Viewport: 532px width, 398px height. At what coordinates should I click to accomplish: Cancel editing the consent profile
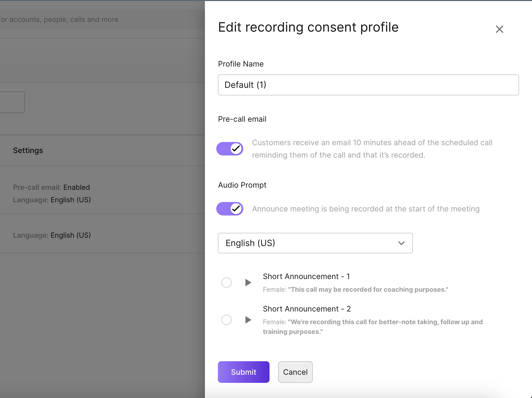pyautogui.click(x=295, y=372)
